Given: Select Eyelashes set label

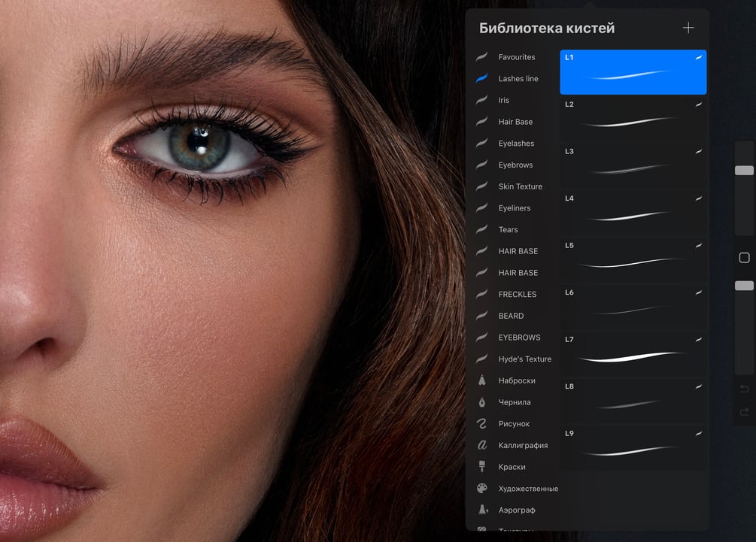Looking at the screenshot, I should click(x=516, y=144).
